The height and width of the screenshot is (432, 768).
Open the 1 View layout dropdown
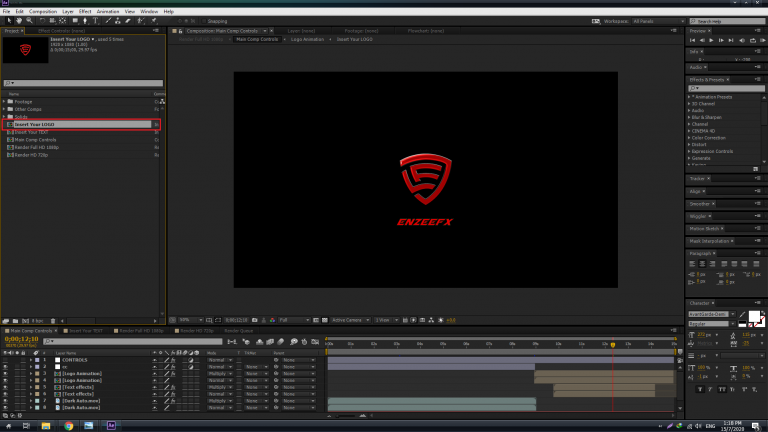click(386, 320)
